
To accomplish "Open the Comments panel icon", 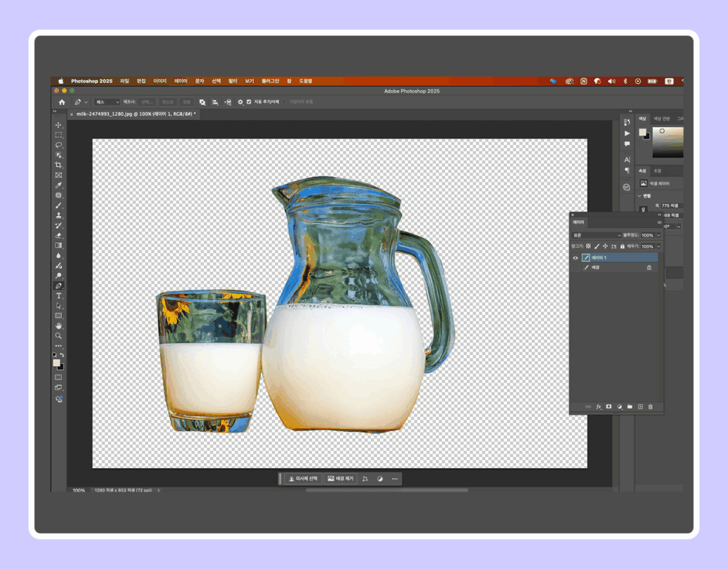I will [627, 143].
